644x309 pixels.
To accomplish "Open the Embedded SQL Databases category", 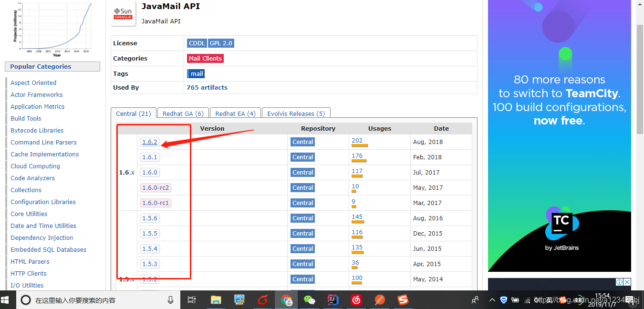I will [x=49, y=249].
